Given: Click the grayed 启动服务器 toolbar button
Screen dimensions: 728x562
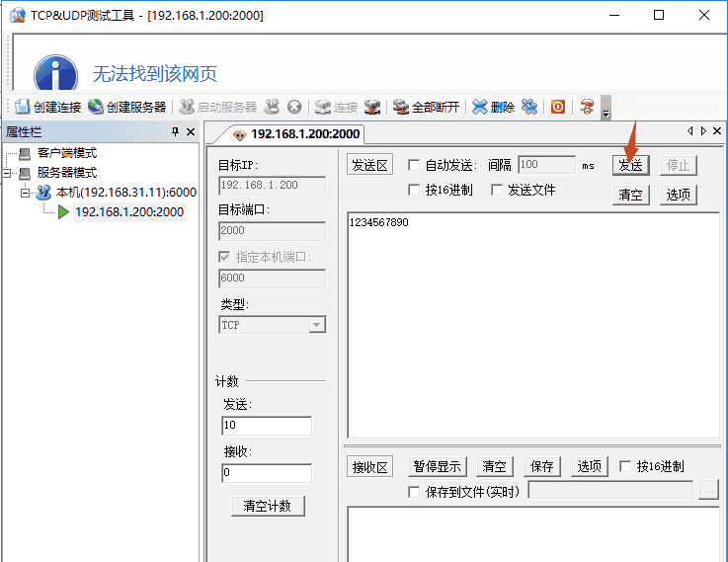Looking at the screenshot, I should (x=217, y=108).
